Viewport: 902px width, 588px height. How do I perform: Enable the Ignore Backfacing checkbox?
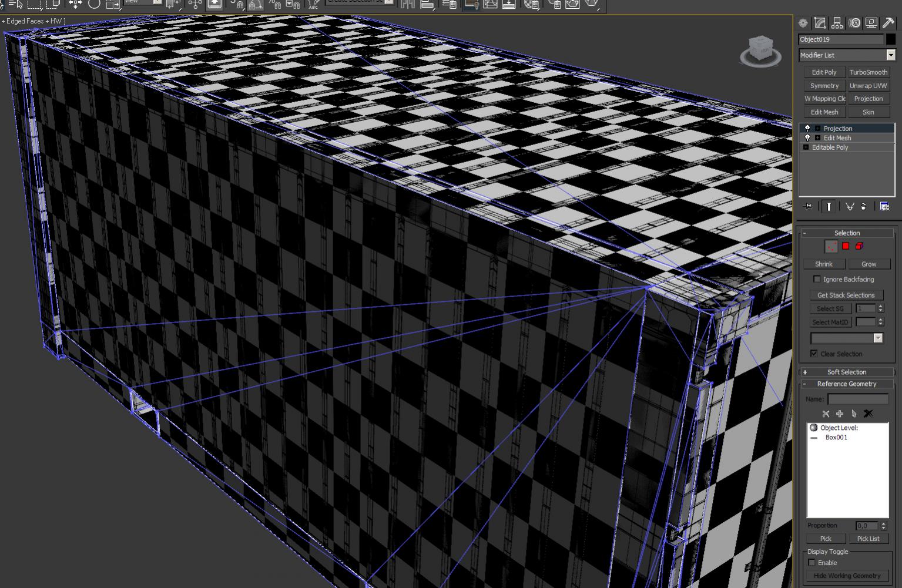(x=817, y=280)
